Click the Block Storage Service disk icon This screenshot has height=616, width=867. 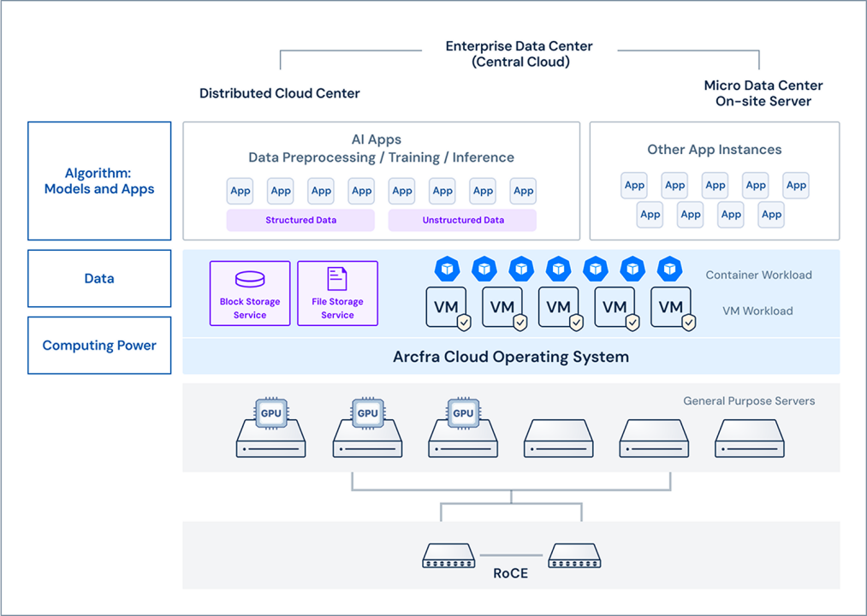pos(250,279)
